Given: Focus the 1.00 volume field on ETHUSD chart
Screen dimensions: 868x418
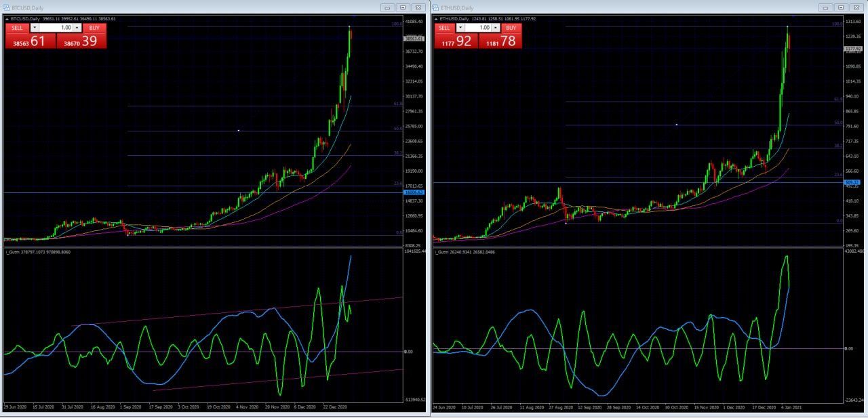Looking at the screenshot, I should (x=478, y=28).
